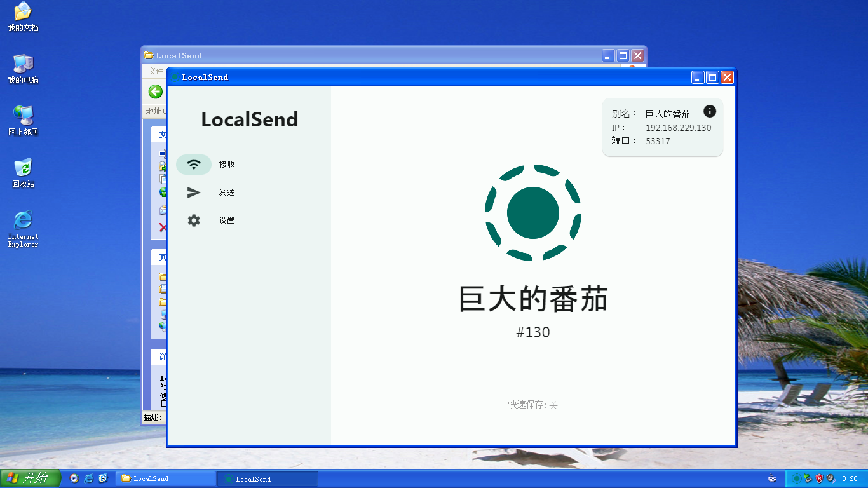
Task: Click the info icon in device card
Action: click(x=710, y=112)
